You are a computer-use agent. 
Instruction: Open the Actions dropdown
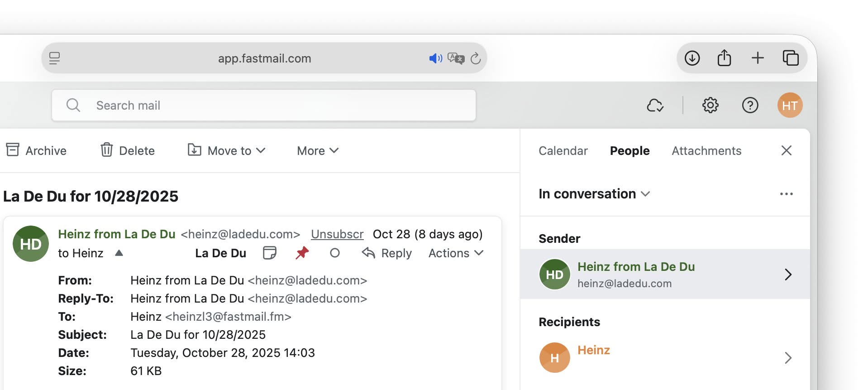[x=456, y=253]
